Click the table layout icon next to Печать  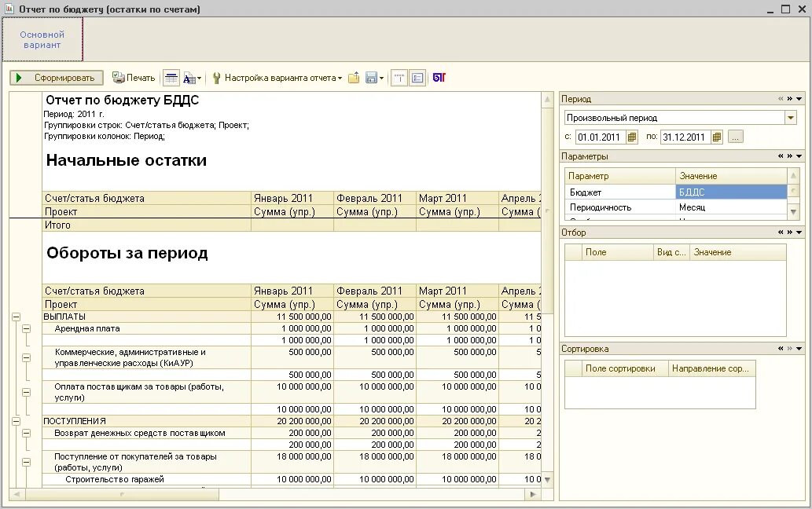171,78
